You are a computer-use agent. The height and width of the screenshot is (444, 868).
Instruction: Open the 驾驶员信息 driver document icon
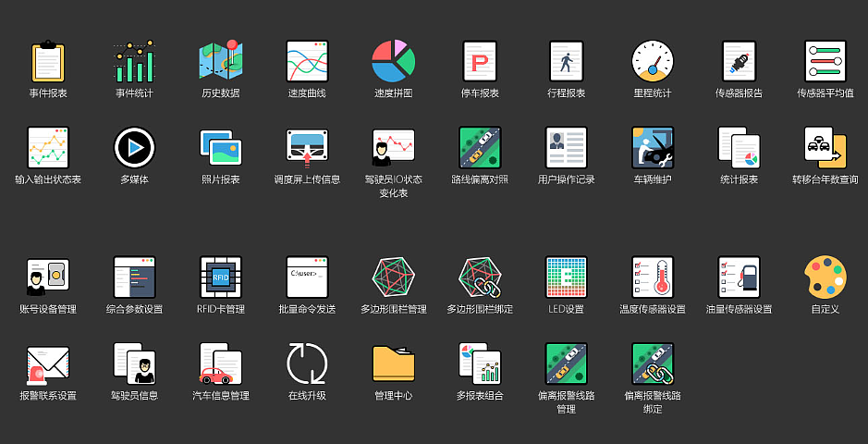(135, 364)
